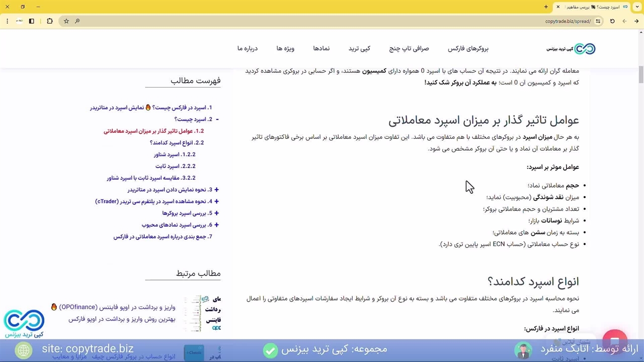The width and height of the screenshot is (644, 362).
Task: Open the browser side panel icon
Action: point(31,21)
